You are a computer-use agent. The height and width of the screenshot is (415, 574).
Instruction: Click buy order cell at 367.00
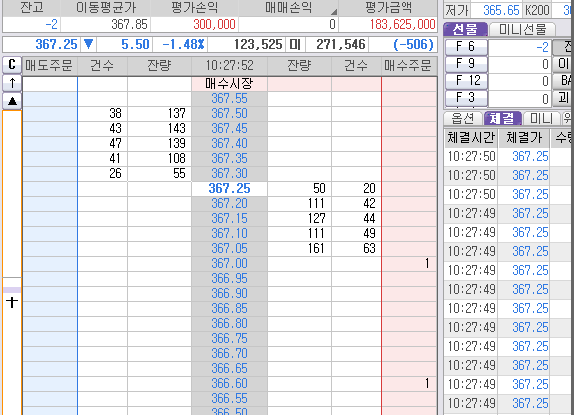click(409, 263)
